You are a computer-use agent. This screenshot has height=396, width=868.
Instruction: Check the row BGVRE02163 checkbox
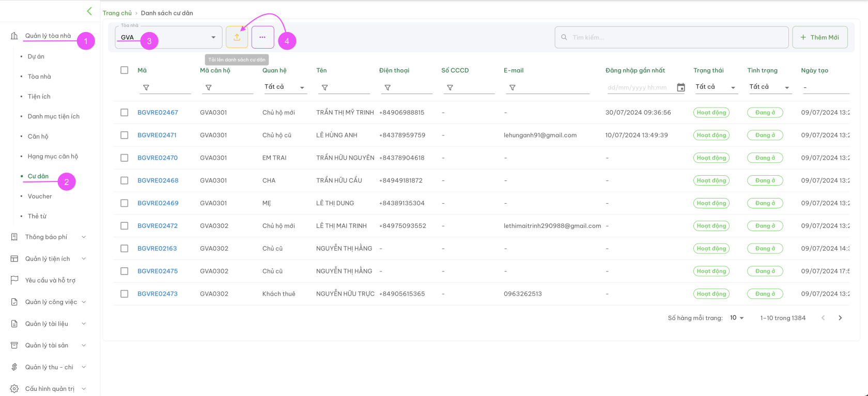[125, 249]
